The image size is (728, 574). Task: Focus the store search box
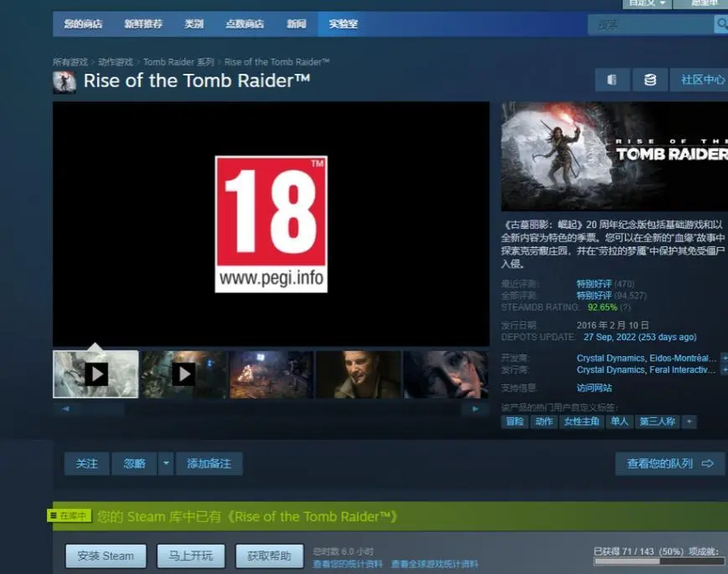[650, 24]
